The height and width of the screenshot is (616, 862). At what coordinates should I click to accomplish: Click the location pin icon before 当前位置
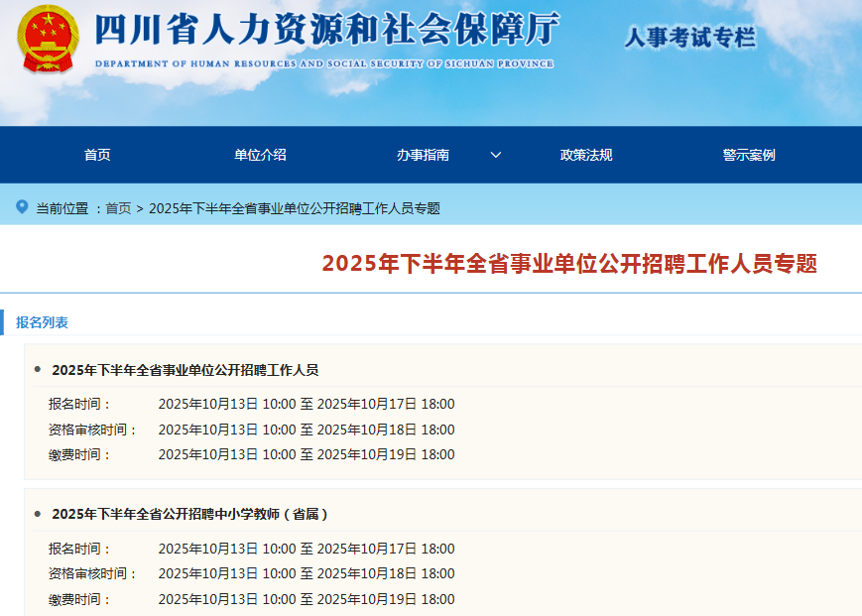click(22, 207)
